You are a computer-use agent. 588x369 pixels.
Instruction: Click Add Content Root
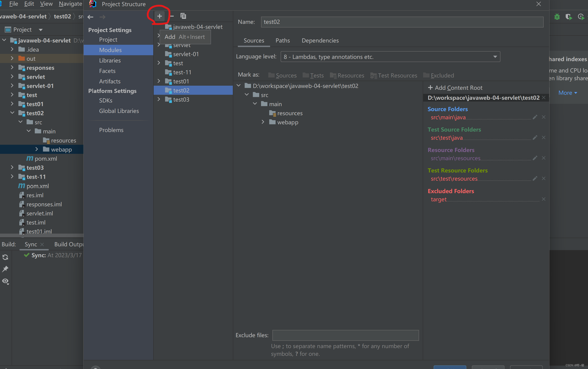point(455,88)
